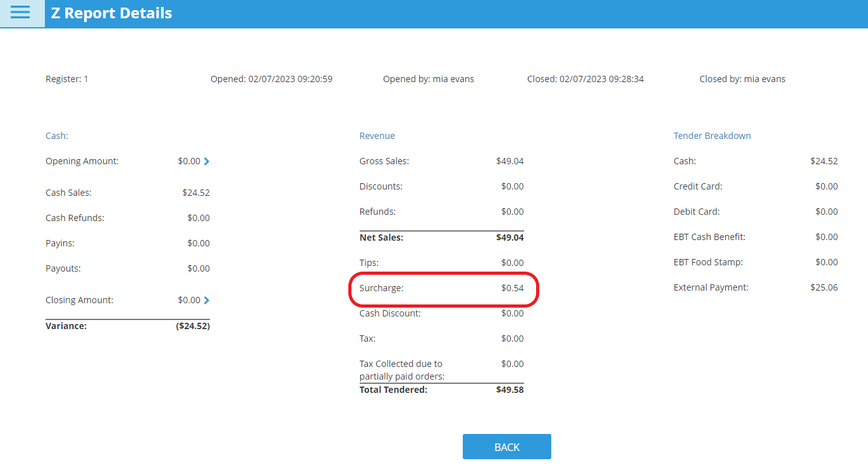Screen dimensions: 868x475
Task: Click the Debit Card: label
Action: (x=697, y=212)
